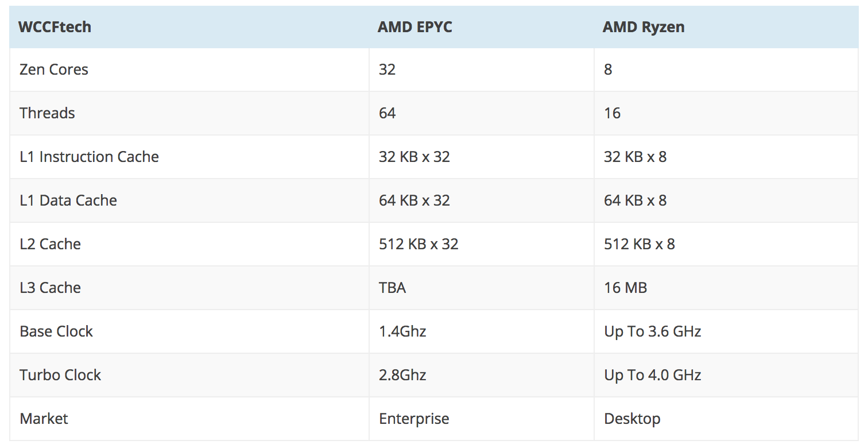Click the L1 Data Cache label
Viewport: 868px width, 448px height.
click(68, 200)
